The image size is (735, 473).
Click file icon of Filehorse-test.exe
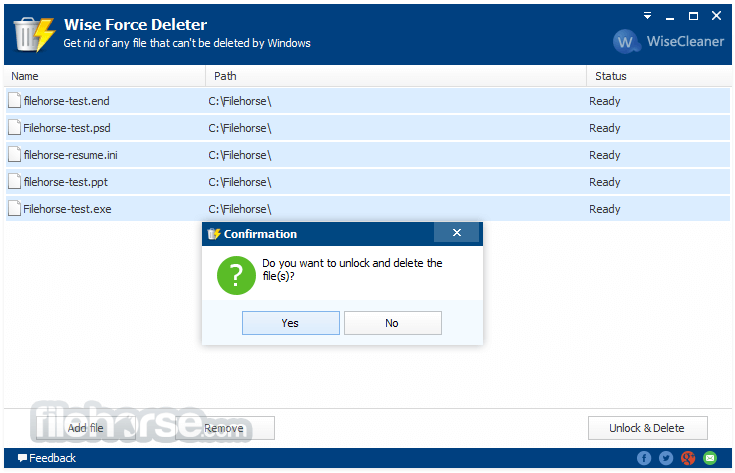[x=15, y=209]
